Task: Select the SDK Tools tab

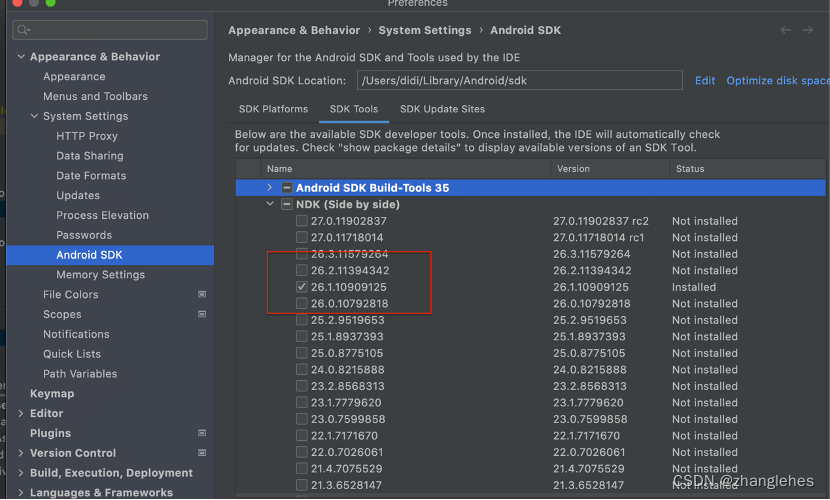Action: pos(354,109)
